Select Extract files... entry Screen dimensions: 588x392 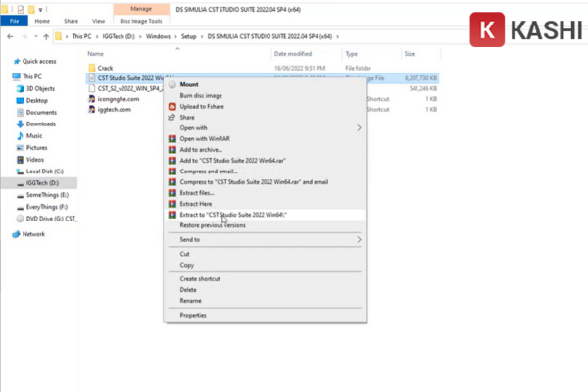[197, 193]
